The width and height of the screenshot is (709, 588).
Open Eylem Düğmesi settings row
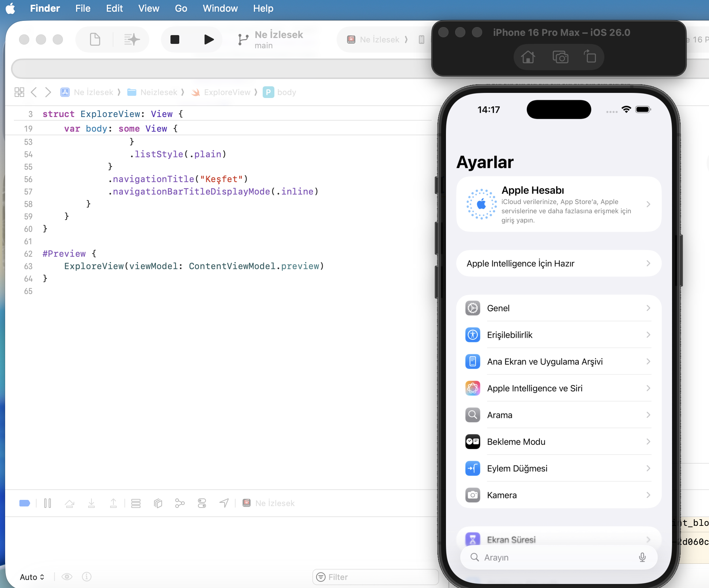[559, 468]
